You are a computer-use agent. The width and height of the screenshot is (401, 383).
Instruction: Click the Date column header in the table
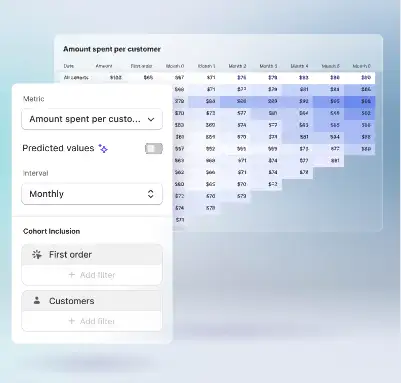coord(69,66)
